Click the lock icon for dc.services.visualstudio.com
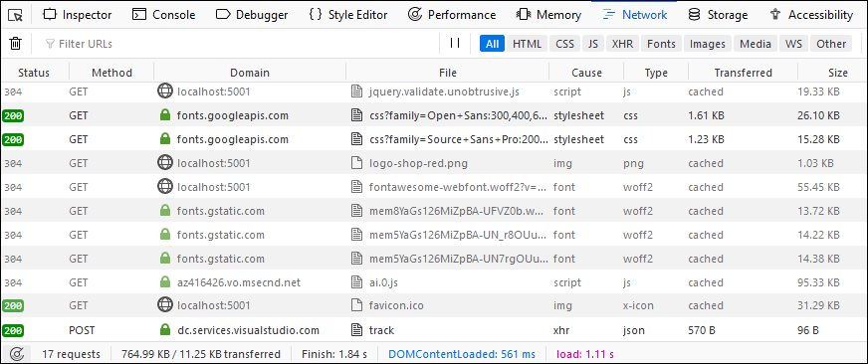This screenshot has height=364, width=868. coord(164,330)
